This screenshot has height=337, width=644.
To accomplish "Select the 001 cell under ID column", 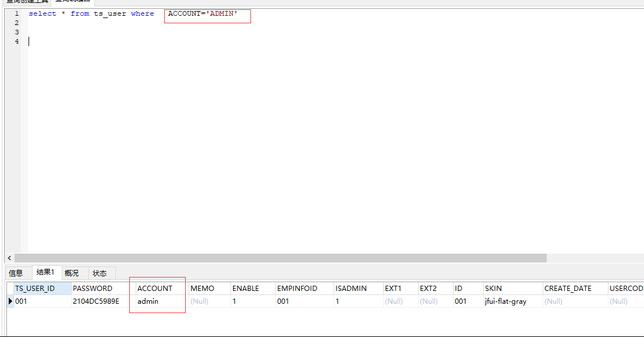I will click(468, 301).
